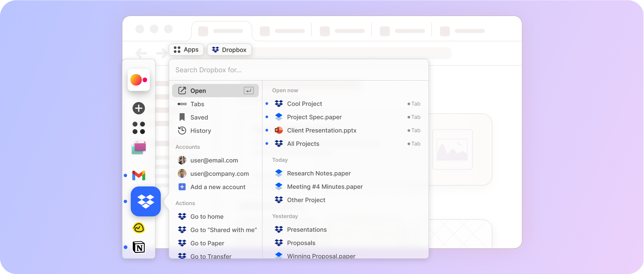
Task: Open the Gmail app in sidebar
Action: point(139,175)
